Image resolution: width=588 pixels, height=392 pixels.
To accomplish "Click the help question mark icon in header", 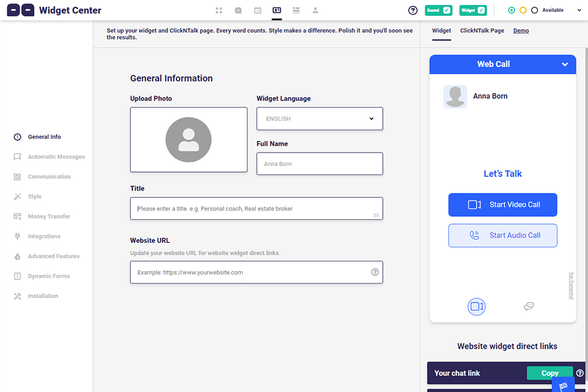I will coord(413,10).
